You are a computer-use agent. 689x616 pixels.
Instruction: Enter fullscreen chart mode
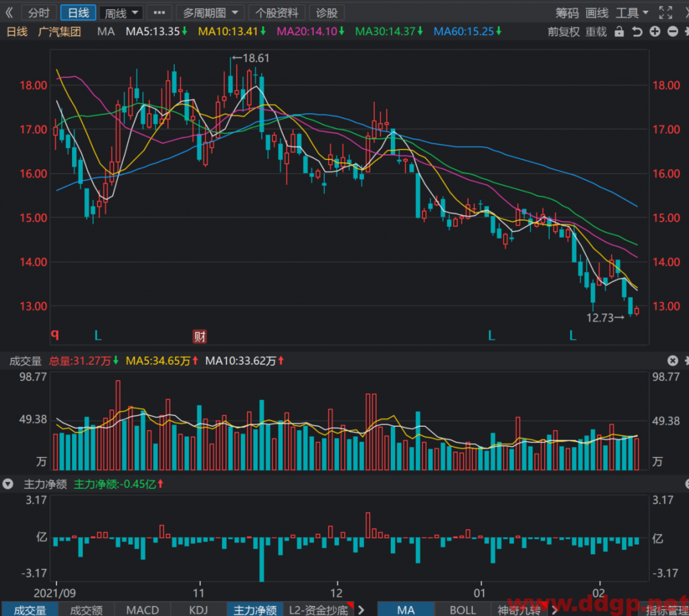pyautogui.click(x=665, y=13)
